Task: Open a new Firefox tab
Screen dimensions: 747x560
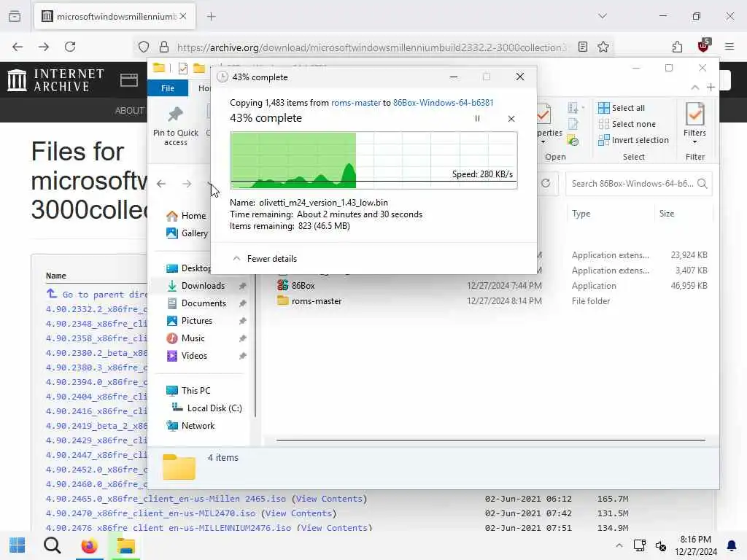Action: click(212, 17)
